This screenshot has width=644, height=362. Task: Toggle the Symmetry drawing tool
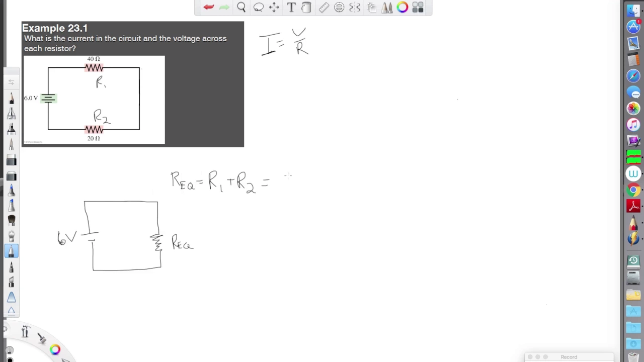pyautogui.click(x=355, y=7)
